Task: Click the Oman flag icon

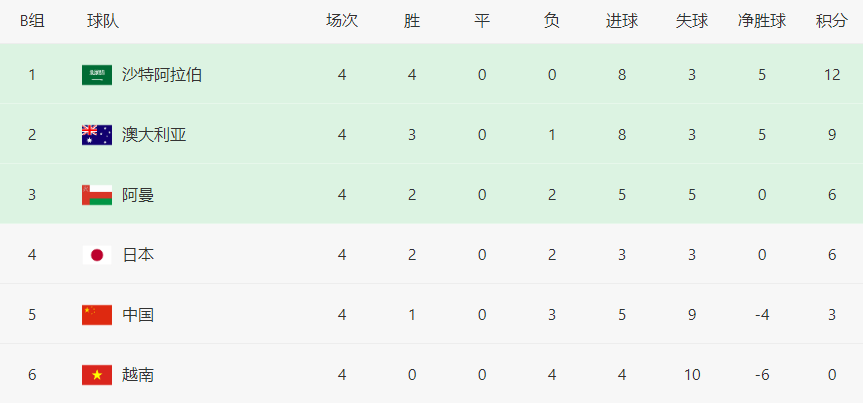Action: coord(97,195)
